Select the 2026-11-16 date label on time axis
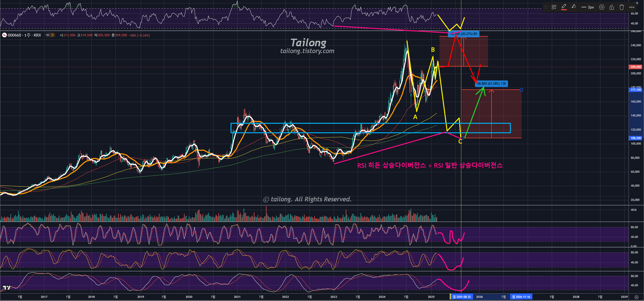The image size is (644, 301). point(521,297)
